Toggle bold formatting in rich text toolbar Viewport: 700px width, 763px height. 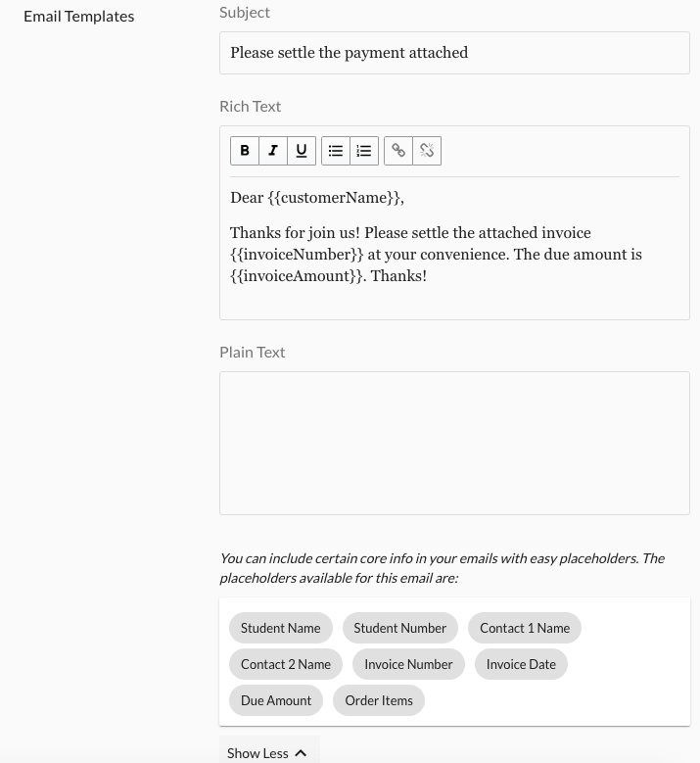[x=245, y=151]
